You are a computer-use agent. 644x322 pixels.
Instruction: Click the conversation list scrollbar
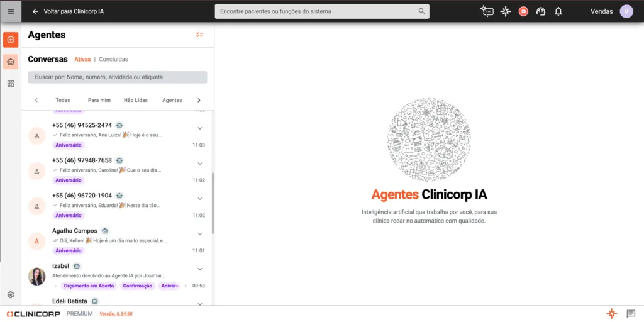click(x=213, y=203)
